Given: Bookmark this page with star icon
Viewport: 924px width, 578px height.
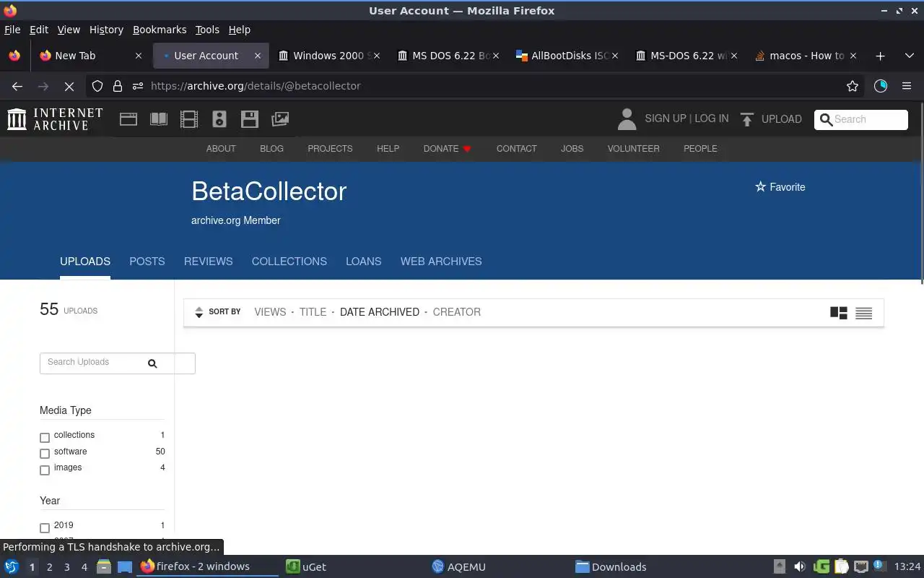Looking at the screenshot, I should tap(853, 86).
